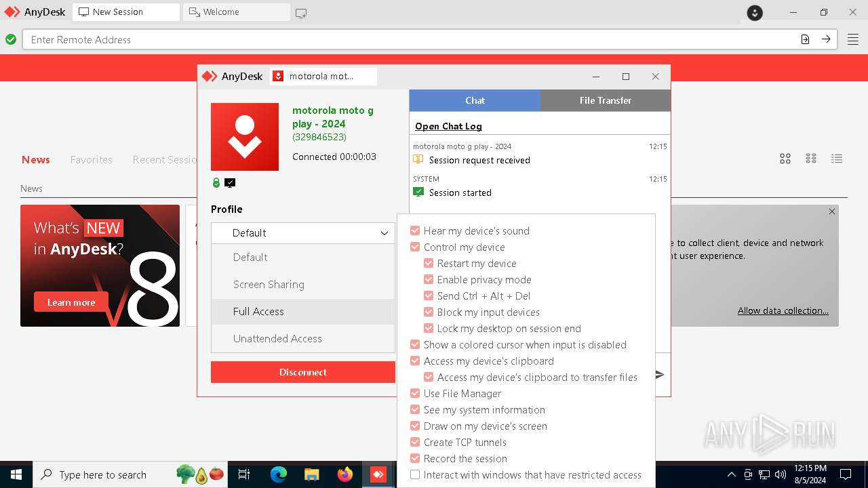The width and height of the screenshot is (868, 488).
Task: Click the Windows search box
Action: click(x=130, y=474)
